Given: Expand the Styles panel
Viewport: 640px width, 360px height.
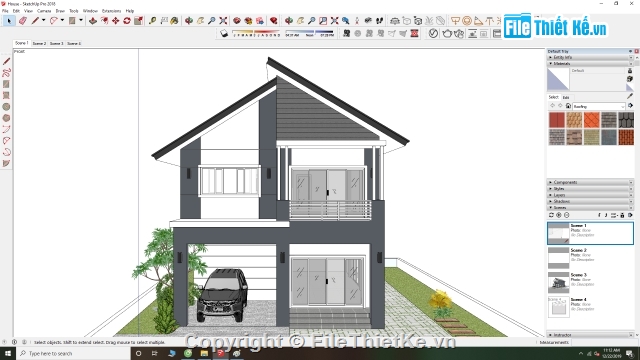Looking at the screenshot, I should pos(589,189).
